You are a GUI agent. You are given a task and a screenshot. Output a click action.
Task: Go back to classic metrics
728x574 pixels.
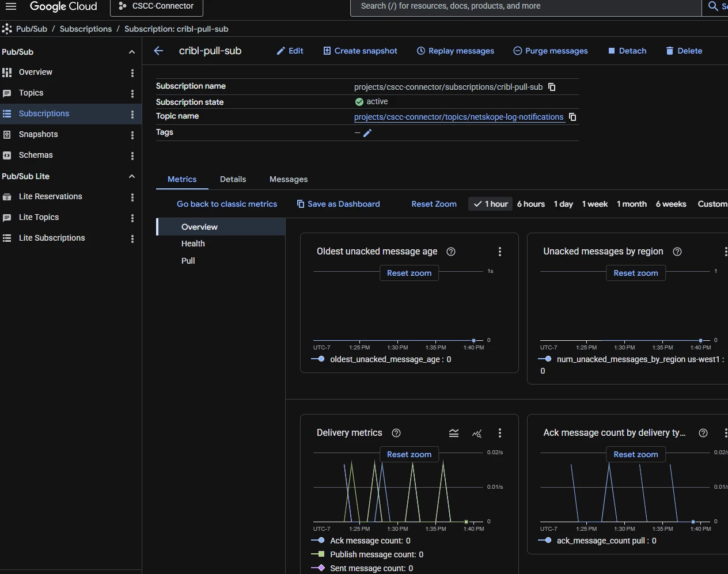click(x=227, y=204)
